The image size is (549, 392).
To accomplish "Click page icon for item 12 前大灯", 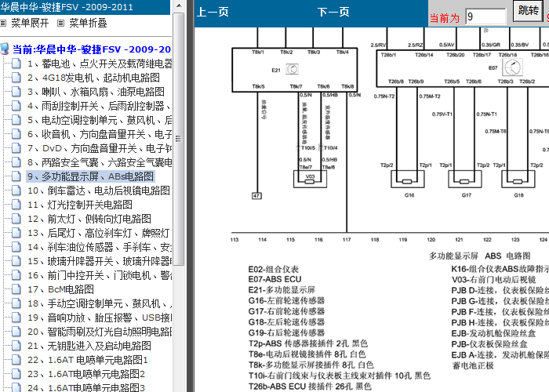I will click(16, 219).
